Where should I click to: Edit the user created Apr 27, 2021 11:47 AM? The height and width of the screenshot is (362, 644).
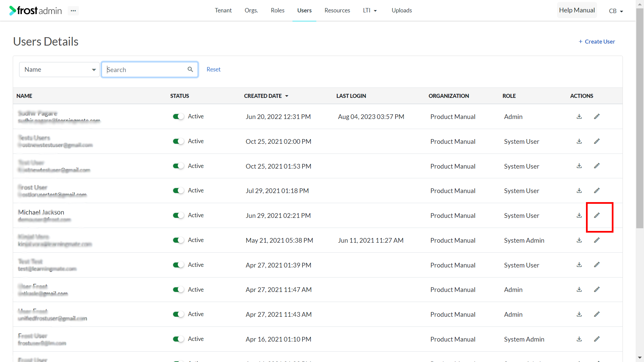(x=597, y=290)
